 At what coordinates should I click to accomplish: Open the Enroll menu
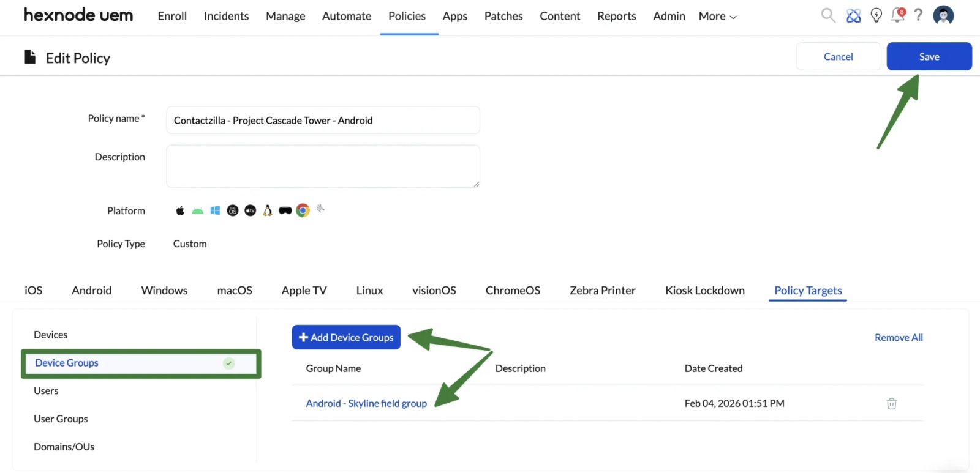tap(172, 17)
